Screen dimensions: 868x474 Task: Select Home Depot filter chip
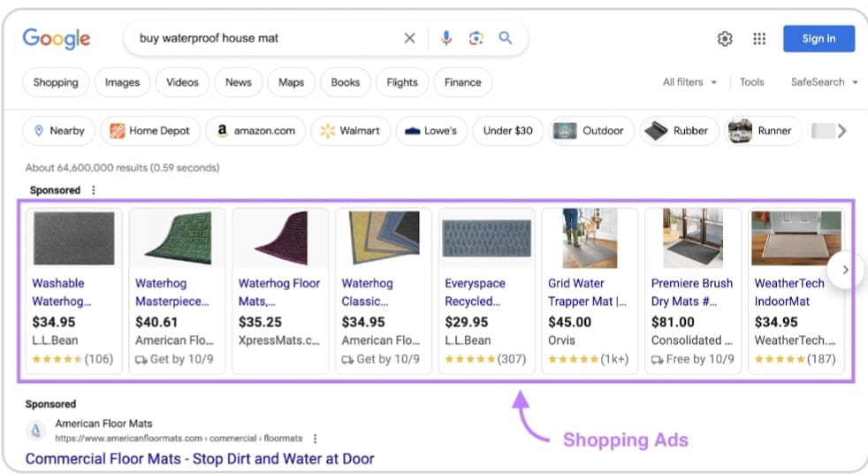click(150, 131)
